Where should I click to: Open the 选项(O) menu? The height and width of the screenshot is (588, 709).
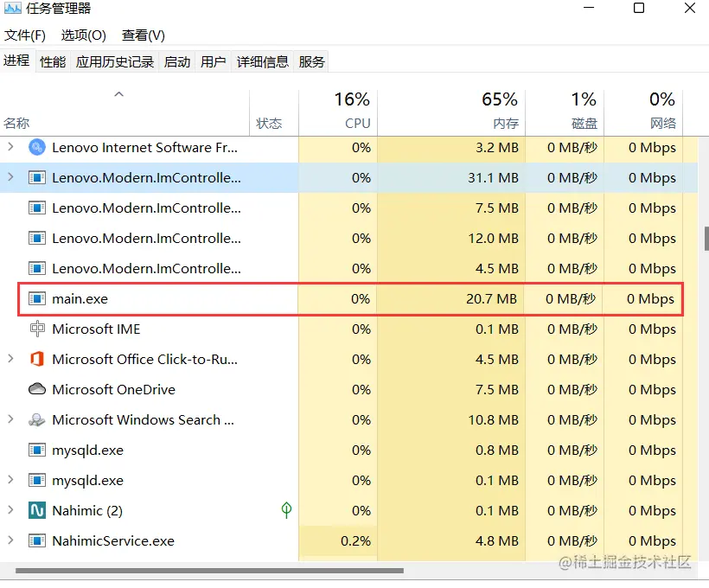84,35
